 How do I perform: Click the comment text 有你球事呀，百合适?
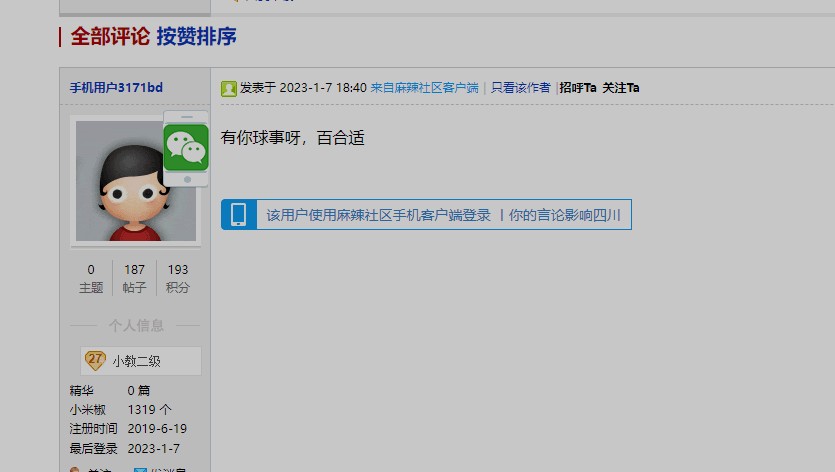[292, 138]
